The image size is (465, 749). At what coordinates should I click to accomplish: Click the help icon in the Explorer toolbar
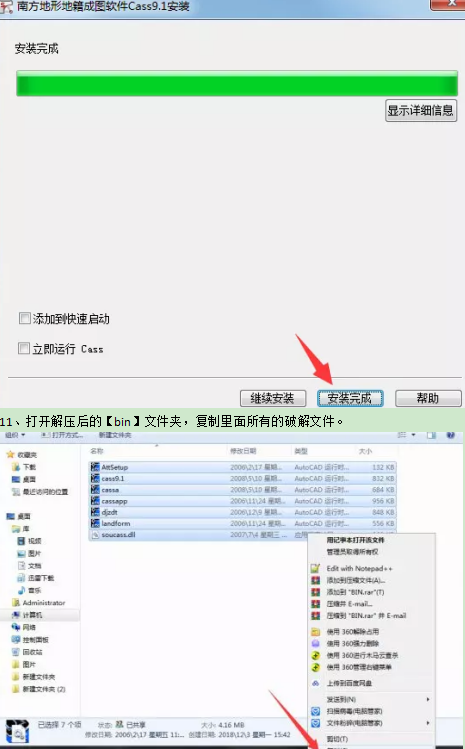click(450, 435)
